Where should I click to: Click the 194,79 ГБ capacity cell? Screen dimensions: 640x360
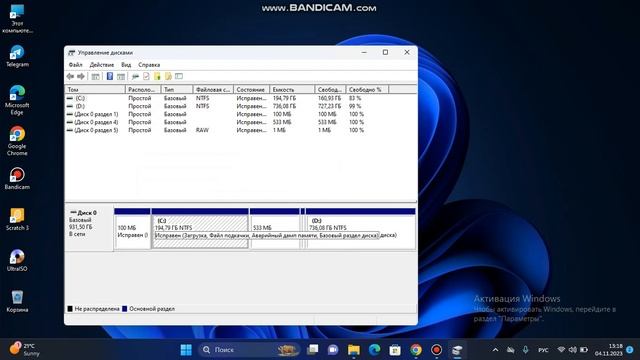click(x=284, y=98)
